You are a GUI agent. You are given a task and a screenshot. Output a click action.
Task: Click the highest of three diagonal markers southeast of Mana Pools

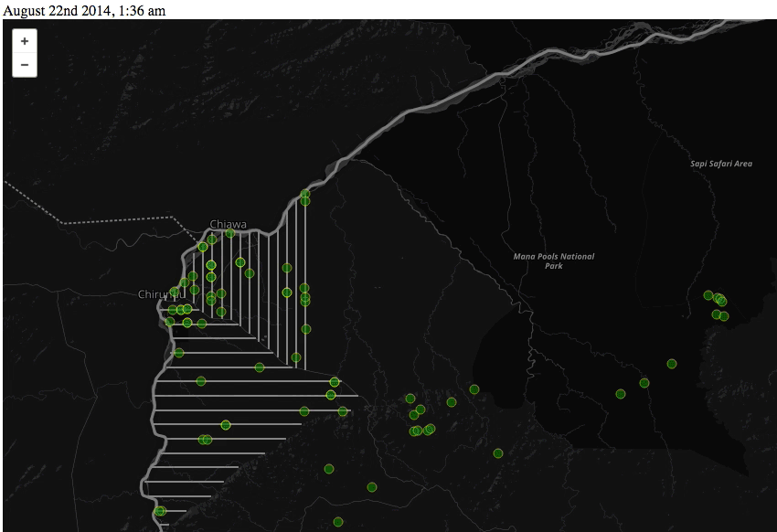point(672,364)
